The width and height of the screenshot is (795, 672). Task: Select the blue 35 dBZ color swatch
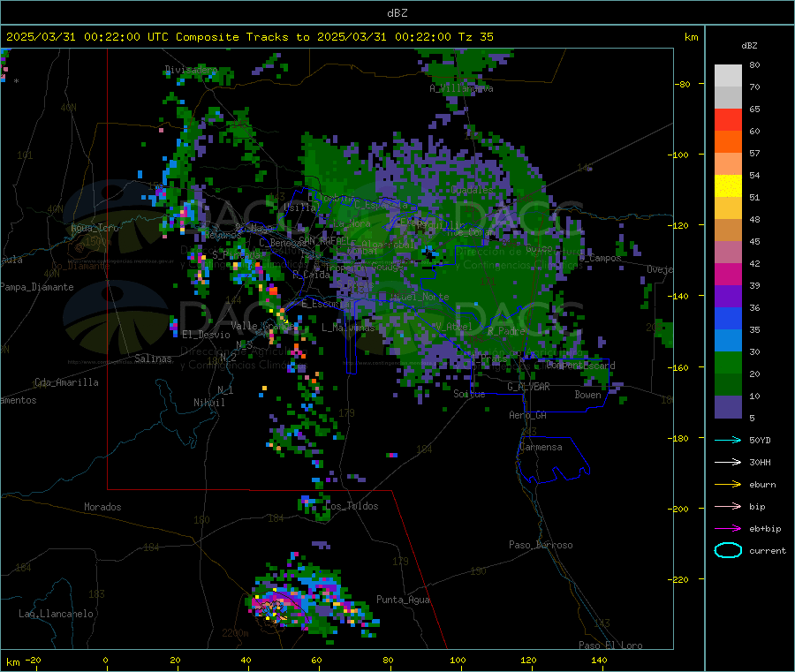pyautogui.click(x=728, y=318)
